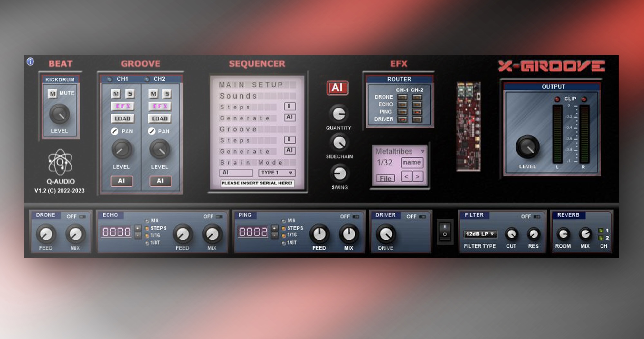644x339 pixels.
Task: Click the Groove Steps value 8
Action: [289, 139]
